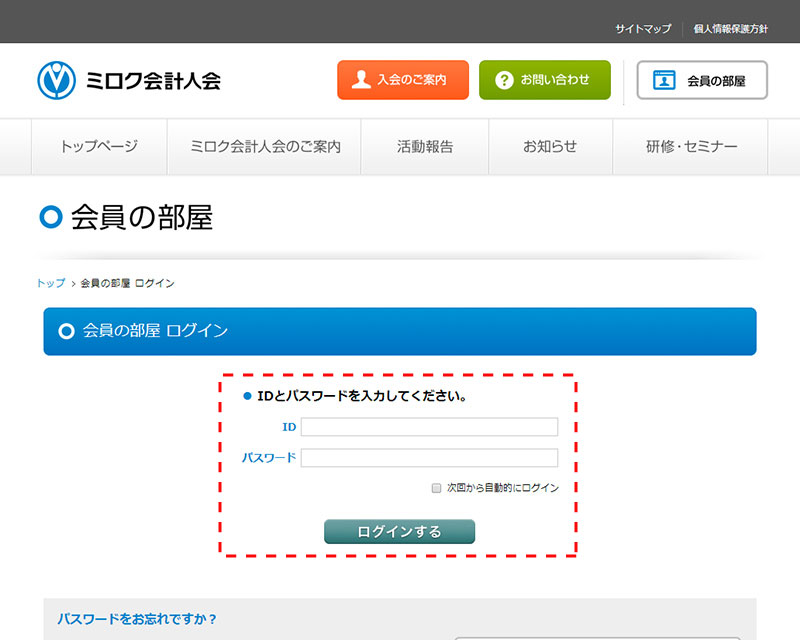800x640 pixels.
Task: Click the 入会のご案内 orange button
Action: tap(403, 80)
